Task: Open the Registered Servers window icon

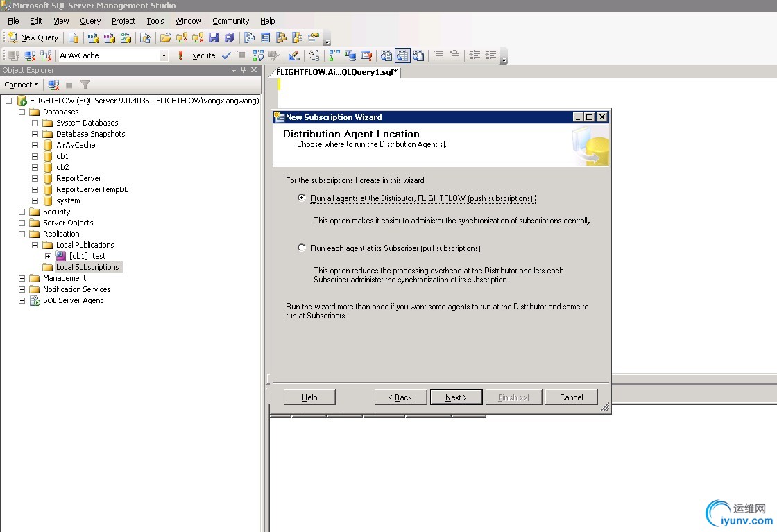Action: (x=249, y=37)
